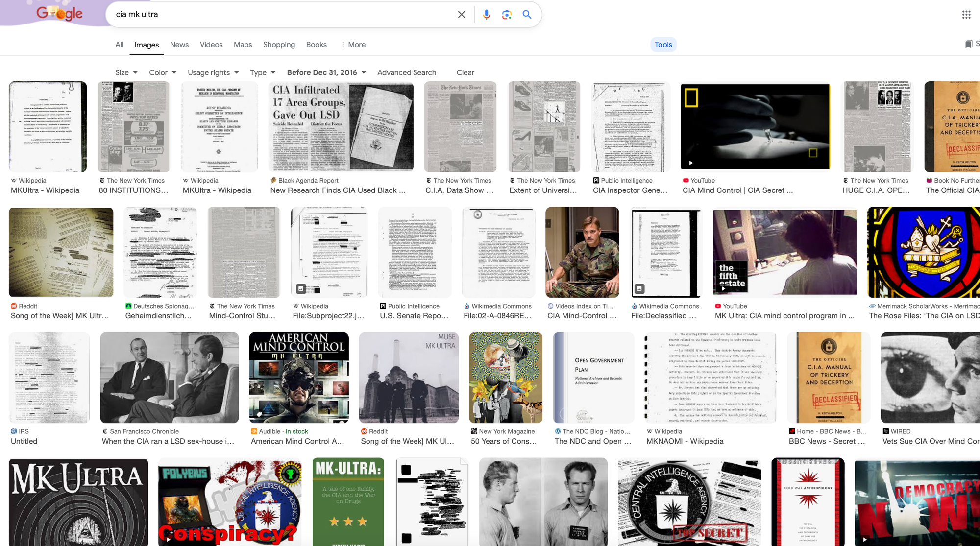This screenshot has width=980, height=546.
Task: Open New Research Finds CIA Used Black link
Action: (x=338, y=190)
